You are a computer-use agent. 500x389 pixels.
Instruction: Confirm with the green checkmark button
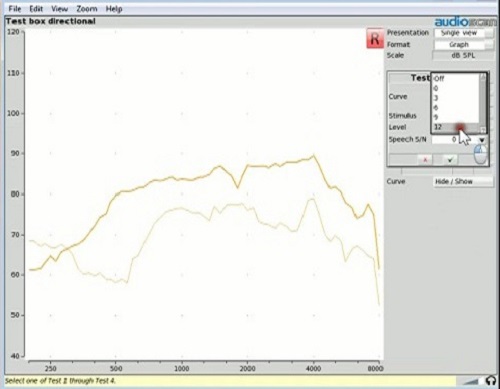point(450,160)
